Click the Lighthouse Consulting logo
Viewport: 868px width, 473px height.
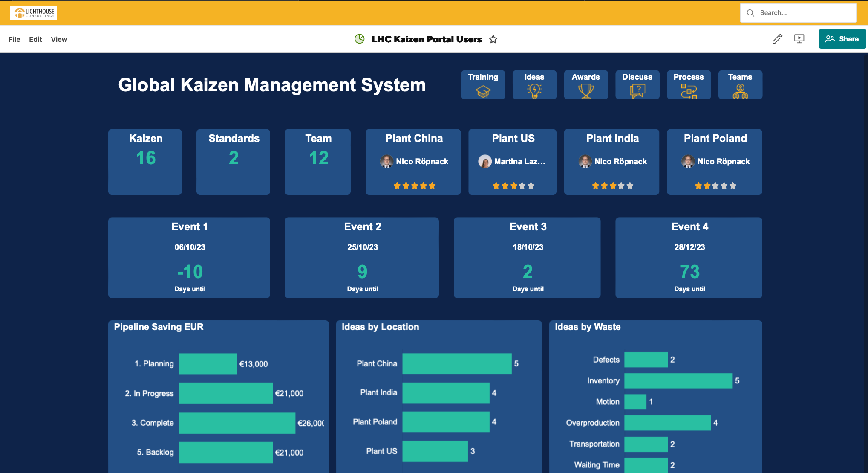coord(34,13)
